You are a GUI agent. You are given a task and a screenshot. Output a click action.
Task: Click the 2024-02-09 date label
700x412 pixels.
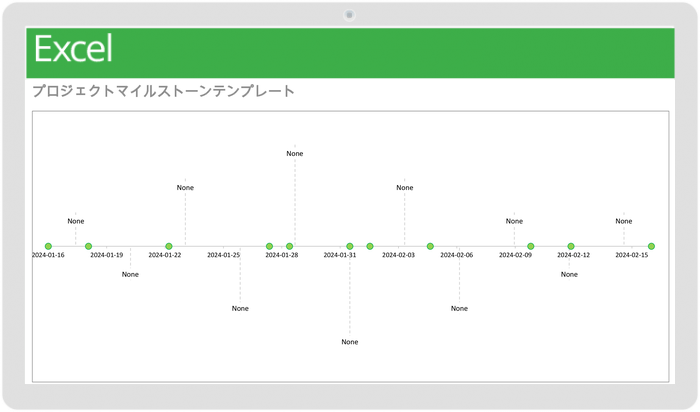point(515,255)
